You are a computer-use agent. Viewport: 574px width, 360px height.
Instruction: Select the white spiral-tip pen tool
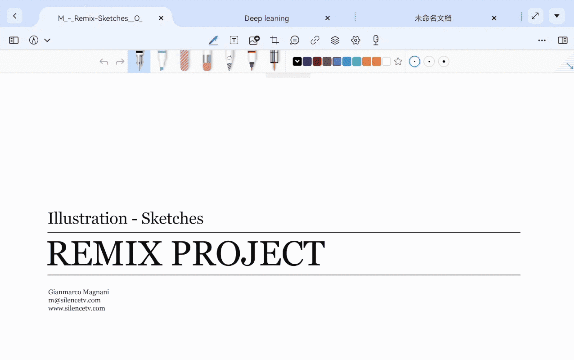click(230, 61)
